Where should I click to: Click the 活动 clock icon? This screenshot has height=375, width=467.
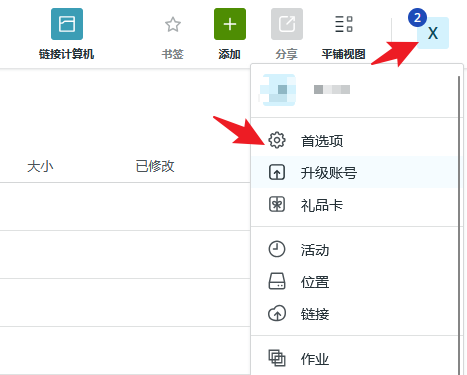277,249
